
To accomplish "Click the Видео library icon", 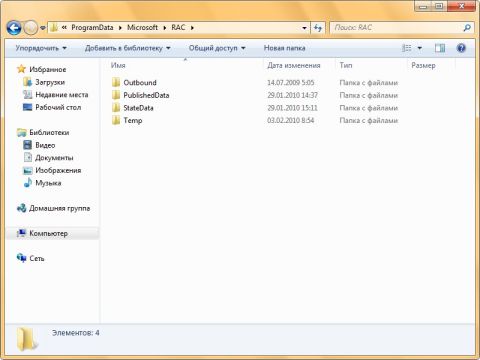I will [27, 145].
